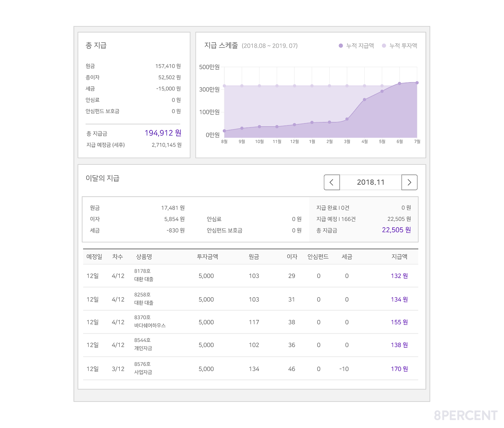Click the 누적 투자액 legend dot
This screenshot has height=428, width=504.
[384, 46]
